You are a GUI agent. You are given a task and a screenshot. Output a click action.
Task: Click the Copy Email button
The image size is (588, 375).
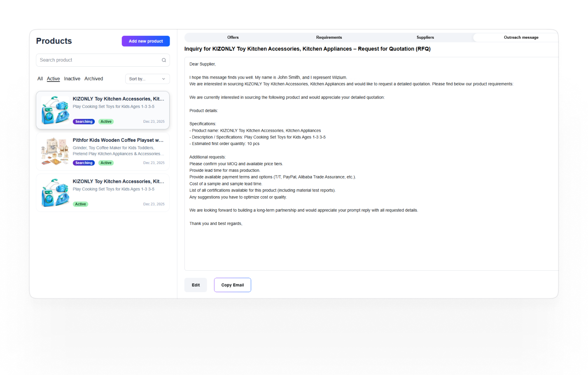pos(233,285)
